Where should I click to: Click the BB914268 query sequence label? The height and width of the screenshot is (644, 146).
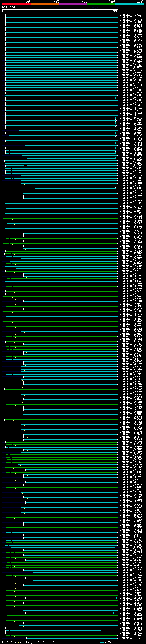(x=8, y=8)
